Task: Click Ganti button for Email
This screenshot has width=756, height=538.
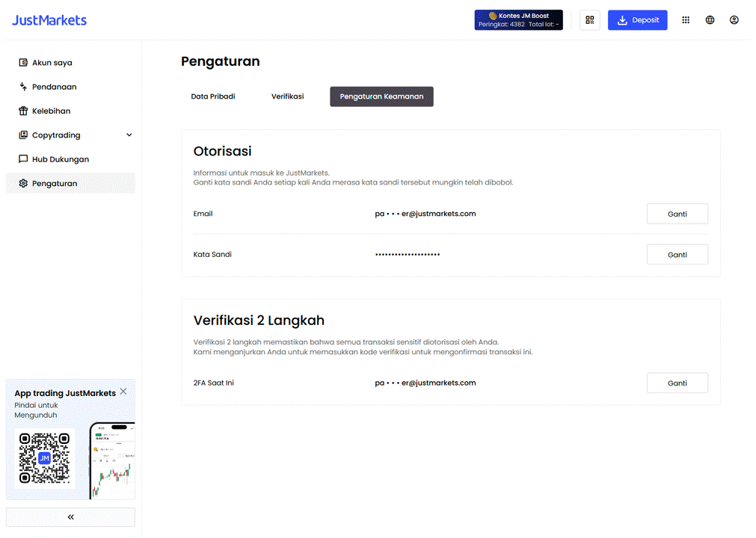Action: coord(677,214)
